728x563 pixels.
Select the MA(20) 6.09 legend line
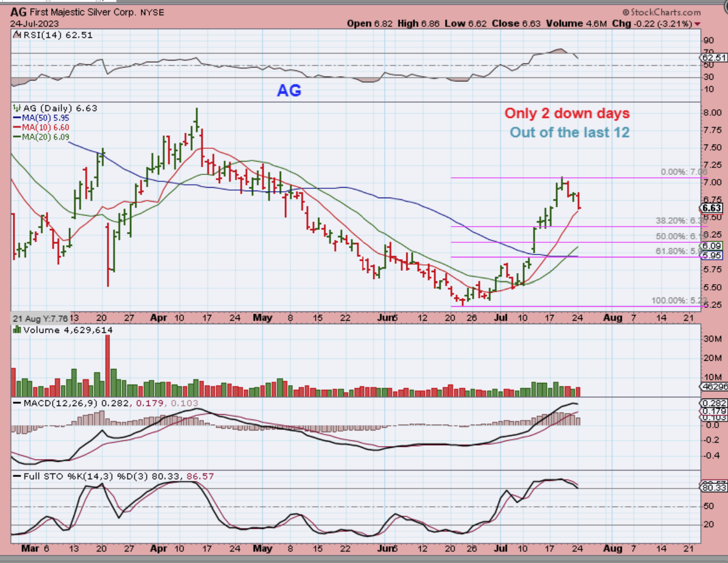pos(42,137)
